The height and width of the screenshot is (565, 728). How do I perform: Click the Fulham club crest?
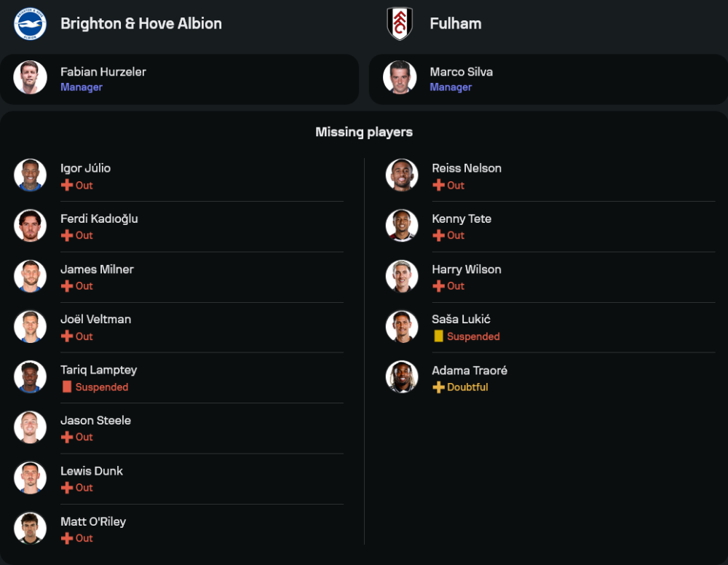click(x=400, y=24)
